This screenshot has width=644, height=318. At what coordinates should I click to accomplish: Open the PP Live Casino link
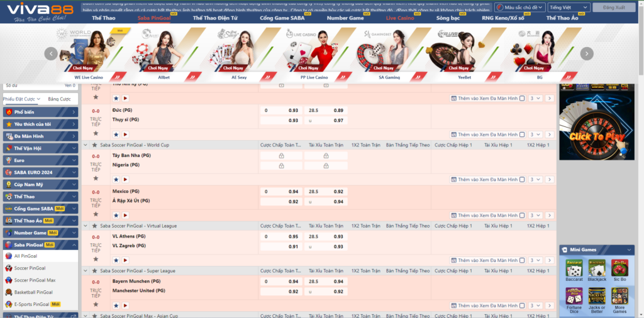point(314,77)
